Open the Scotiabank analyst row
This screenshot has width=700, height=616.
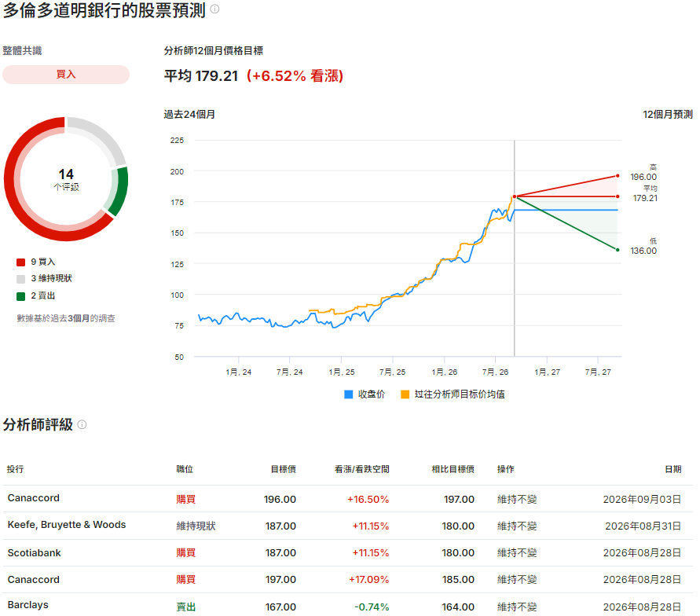pyautogui.click(x=348, y=552)
